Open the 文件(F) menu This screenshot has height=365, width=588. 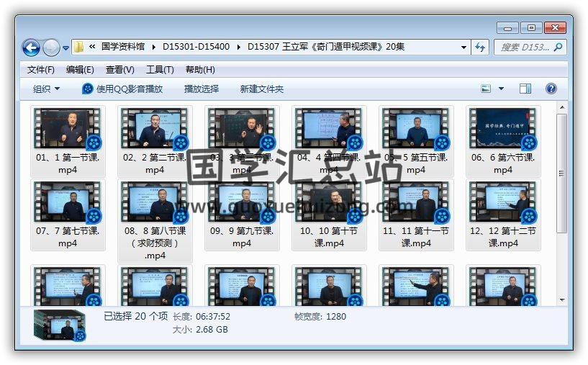click(x=40, y=70)
